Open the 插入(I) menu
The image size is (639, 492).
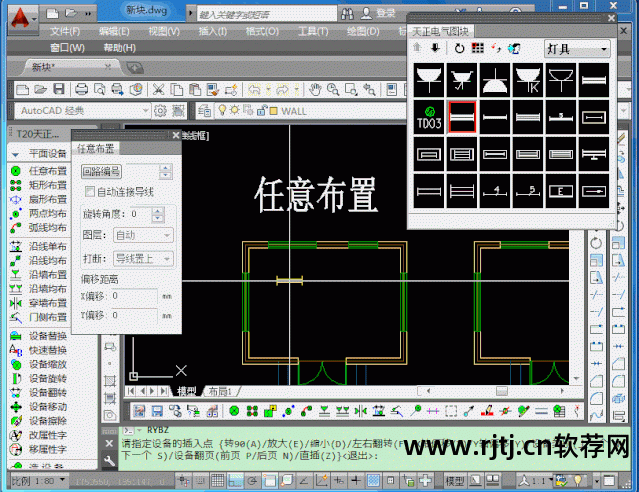[x=213, y=31]
